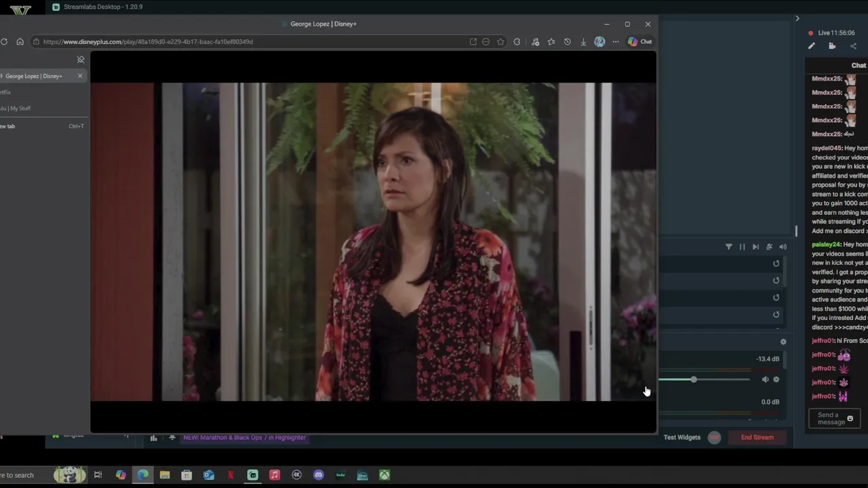Unpin the vertical tabs pane
868x488 pixels.
pyautogui.click(x=81, y=60)
